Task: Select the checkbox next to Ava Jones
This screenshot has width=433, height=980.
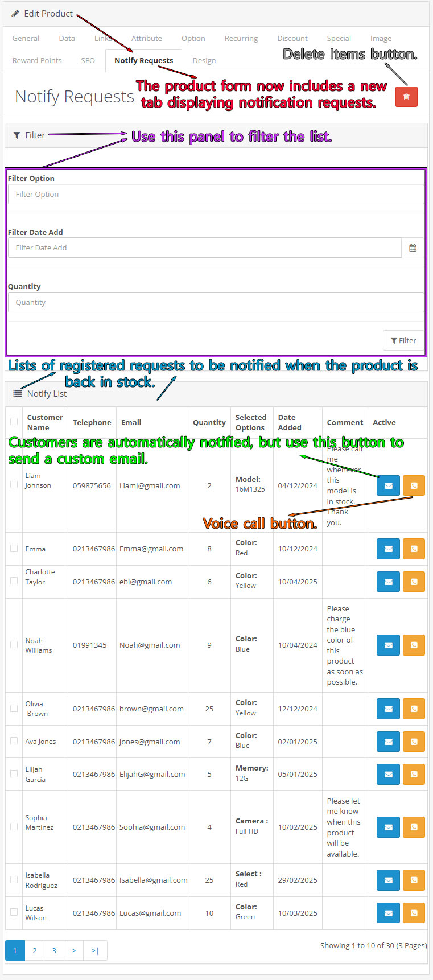Action: click(14, 741)
